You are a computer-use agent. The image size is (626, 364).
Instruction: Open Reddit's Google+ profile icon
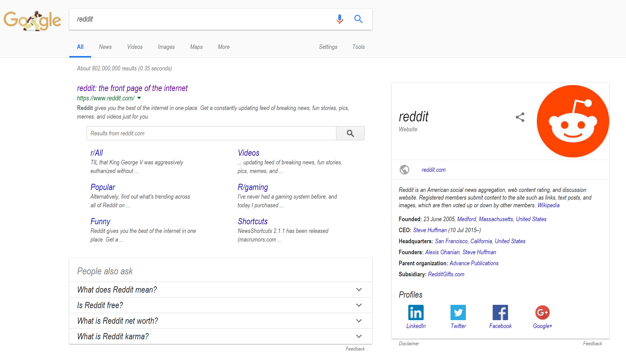[x=542, y=312]
